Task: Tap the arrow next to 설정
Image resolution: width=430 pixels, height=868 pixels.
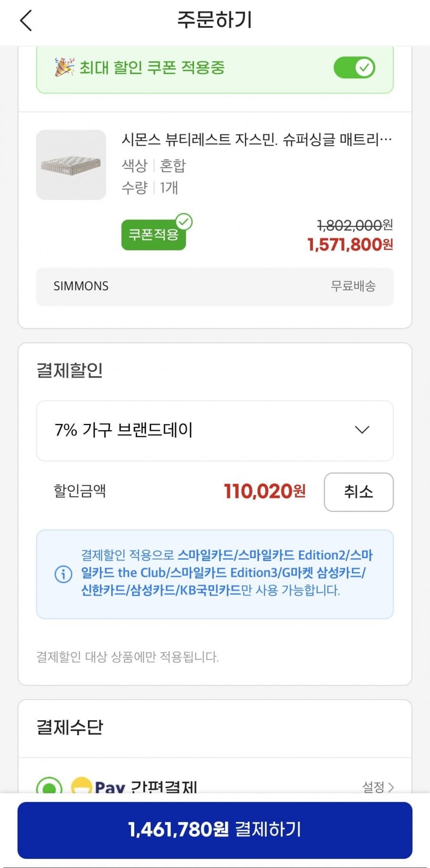Action: [391, 787]
